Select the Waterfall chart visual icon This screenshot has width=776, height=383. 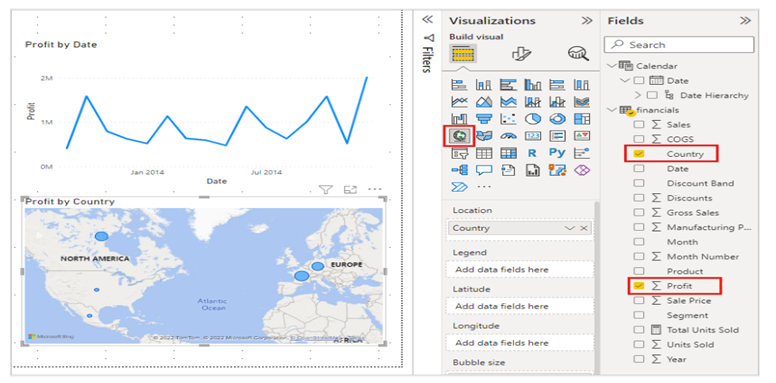[459, 119]
